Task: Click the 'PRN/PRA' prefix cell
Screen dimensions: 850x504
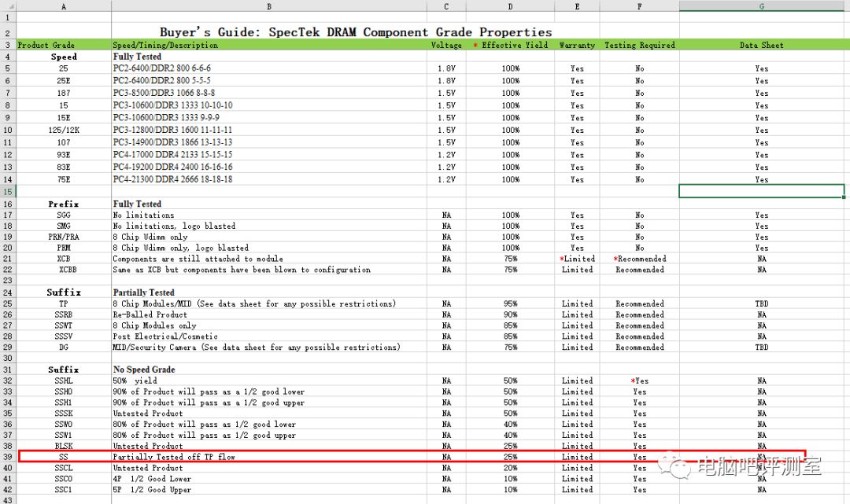Action: pyautogui.click(x=64, y=237)
